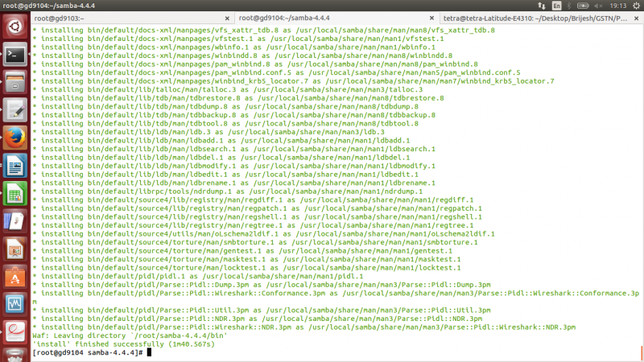Click the line installing Parse::Pidl::Wireshark::NDR.3pm
This screenshot has width=644, height=362.
point(304,327)
